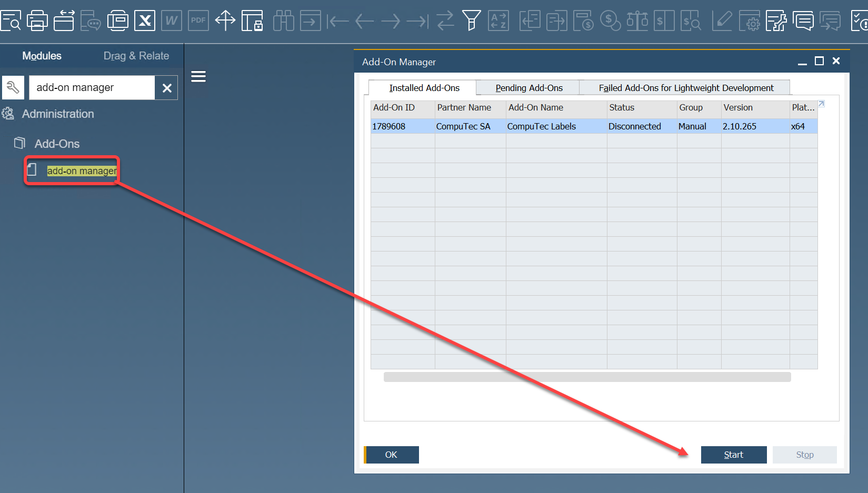Open Failed Add-Ons for Lightweight Development tab
The height and width of the screenshot is (493, 868).
(x=685, y=88)
